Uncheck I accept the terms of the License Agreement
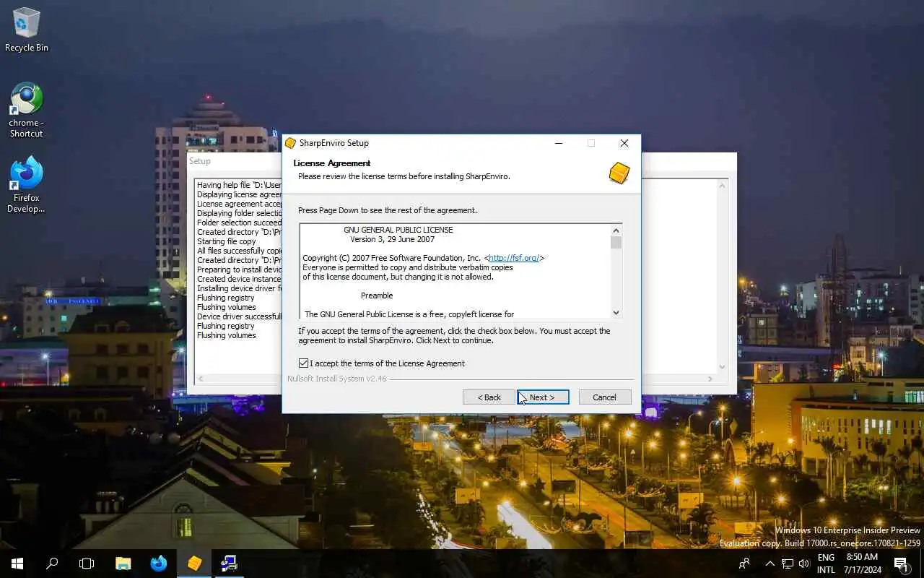924x578 pixels. pos(303,363)
